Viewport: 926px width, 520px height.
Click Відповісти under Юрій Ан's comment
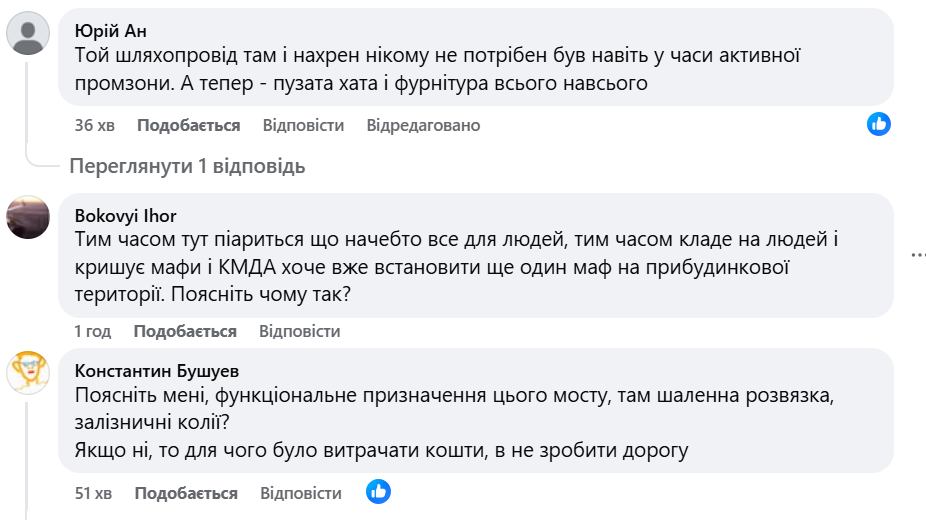pos(303,125)
